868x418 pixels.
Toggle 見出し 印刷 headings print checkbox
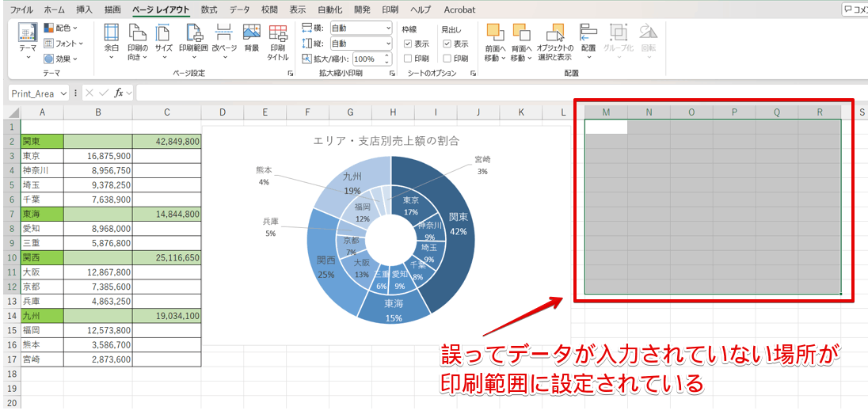coord(447,58)
